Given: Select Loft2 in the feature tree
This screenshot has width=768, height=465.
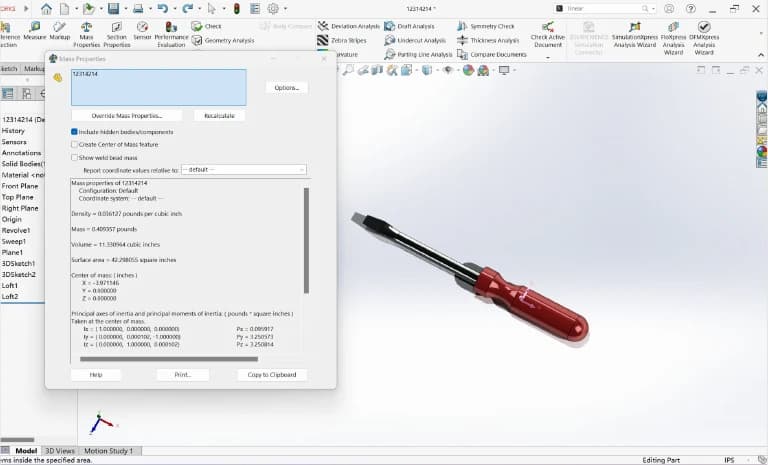Looking at the screenshot, I should point(10,296).
